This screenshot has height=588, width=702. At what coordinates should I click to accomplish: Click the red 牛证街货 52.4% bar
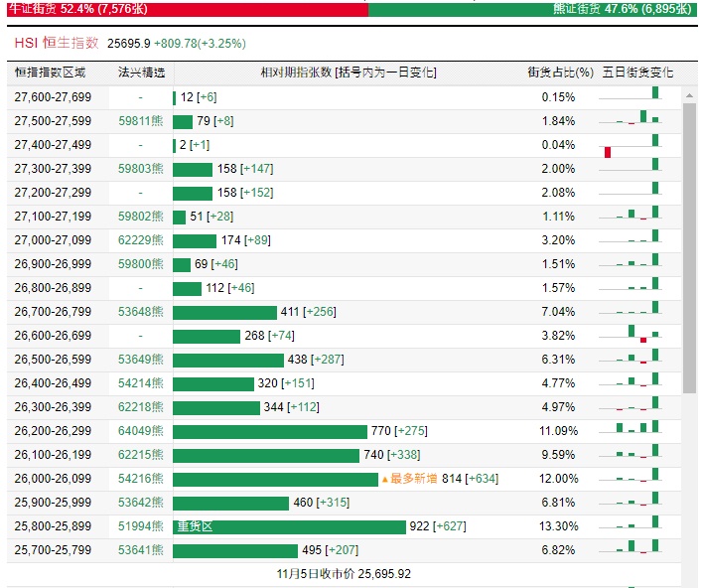(187, 9)
